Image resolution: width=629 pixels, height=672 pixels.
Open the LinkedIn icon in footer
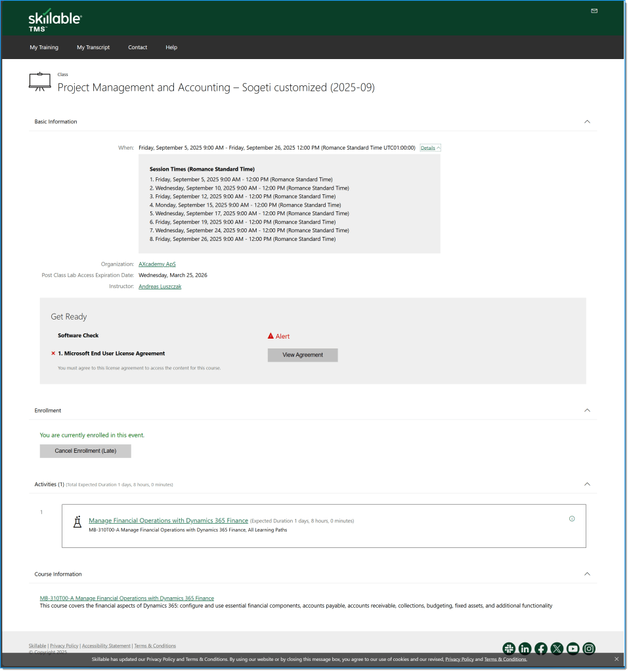pos(525,648)
